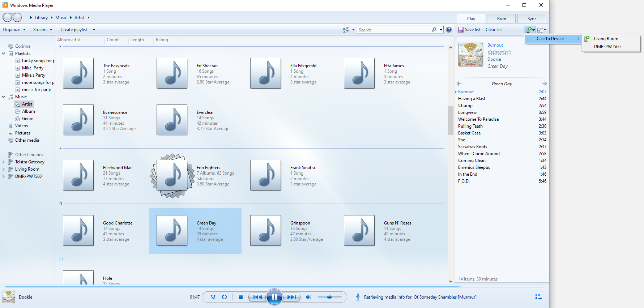Select the Foo Fighters album stack icon
Screen dimensions: 644x308
point(171,176)
